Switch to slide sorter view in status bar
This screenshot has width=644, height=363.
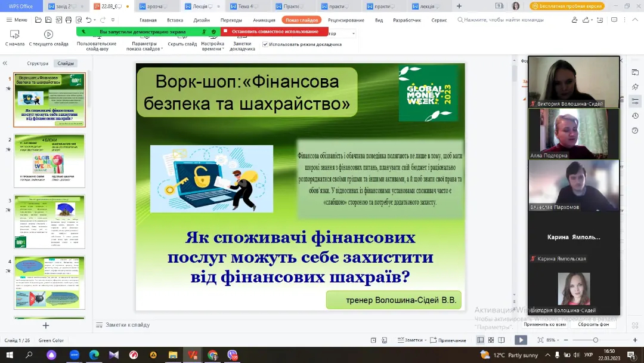tap(491, 340)
